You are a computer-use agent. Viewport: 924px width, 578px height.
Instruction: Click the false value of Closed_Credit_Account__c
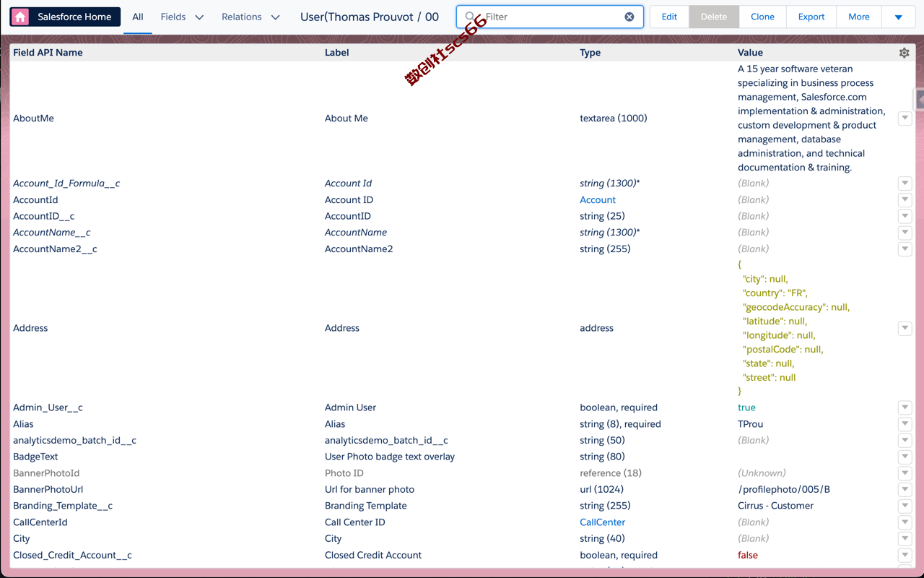pyautogui.click(x=748, y=555)
